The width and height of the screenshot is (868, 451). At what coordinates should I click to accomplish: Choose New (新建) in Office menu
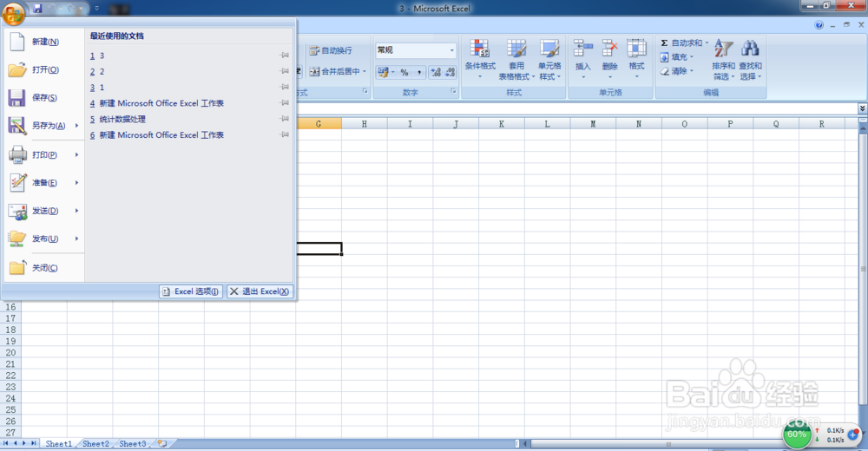point(43,42)
